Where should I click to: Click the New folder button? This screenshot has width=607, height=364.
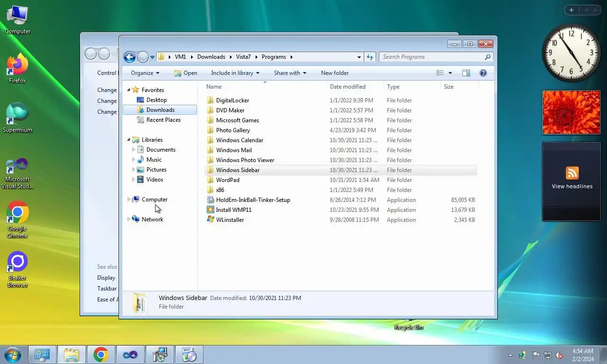[x=335, y=73]
